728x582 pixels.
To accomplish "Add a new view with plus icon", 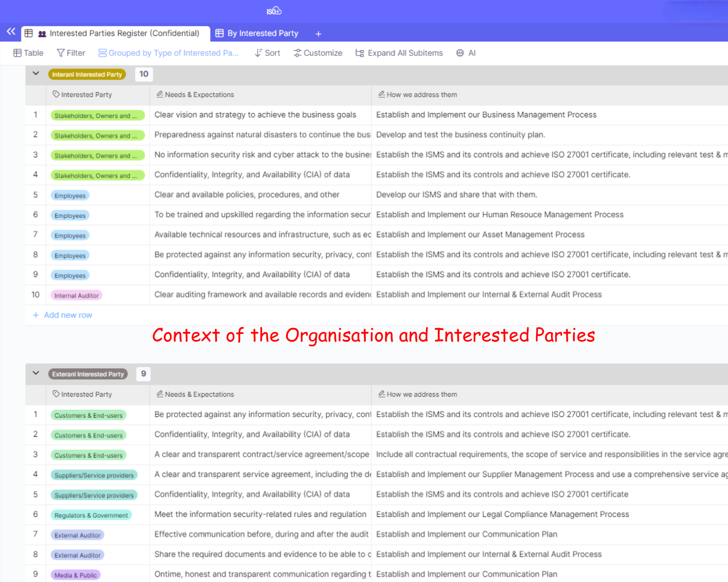I will [x=318, y=34].
